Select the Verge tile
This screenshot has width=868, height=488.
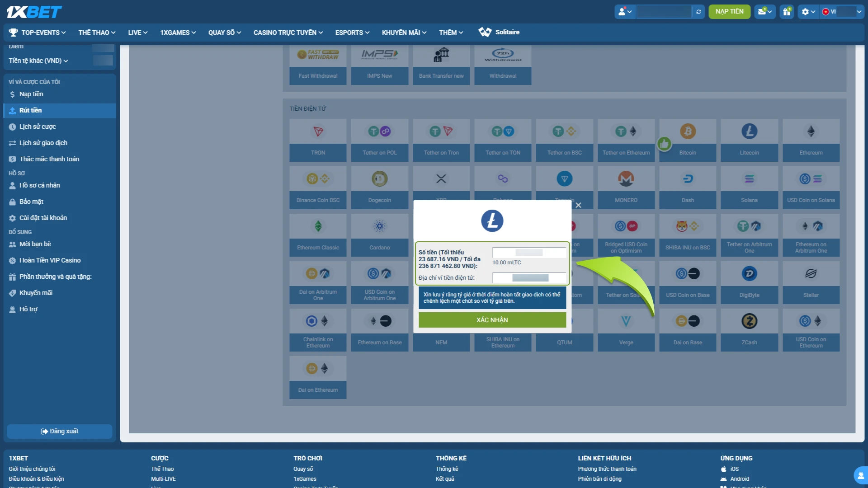click(x=626, y=330)
